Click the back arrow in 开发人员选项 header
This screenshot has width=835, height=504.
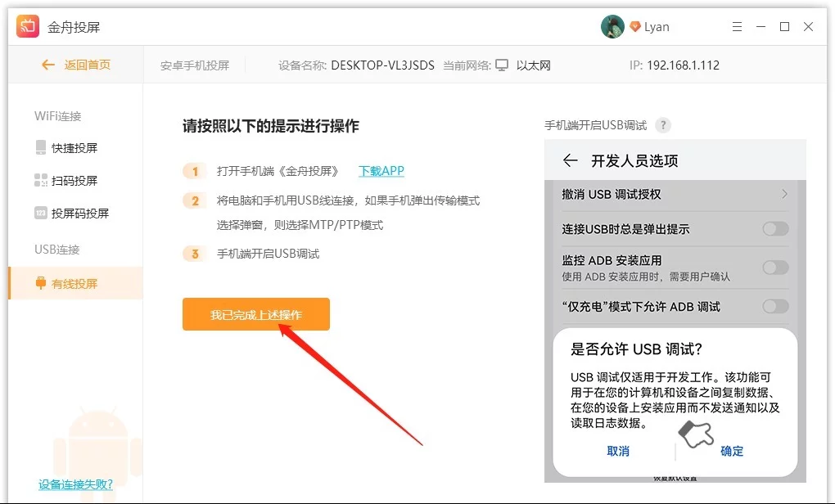(x=570, y=160)
